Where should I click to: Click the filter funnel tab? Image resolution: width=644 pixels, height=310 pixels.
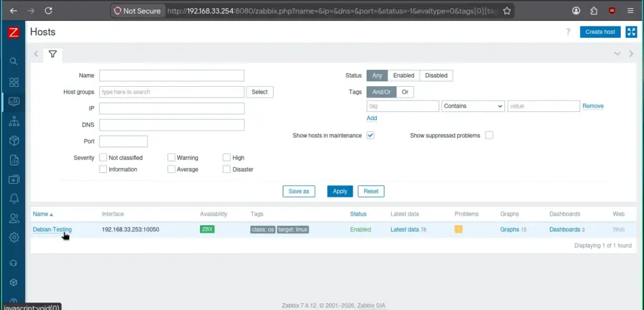(53, 54)
